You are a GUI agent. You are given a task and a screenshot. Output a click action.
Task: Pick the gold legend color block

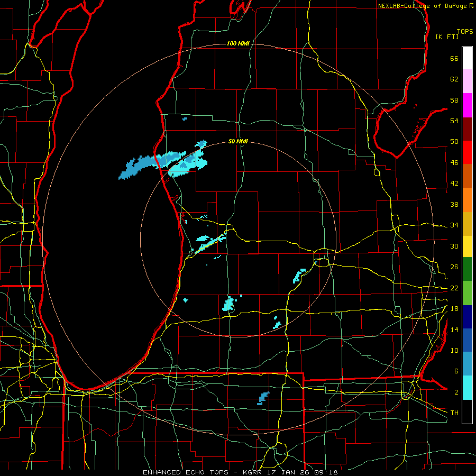pos(467,224)
